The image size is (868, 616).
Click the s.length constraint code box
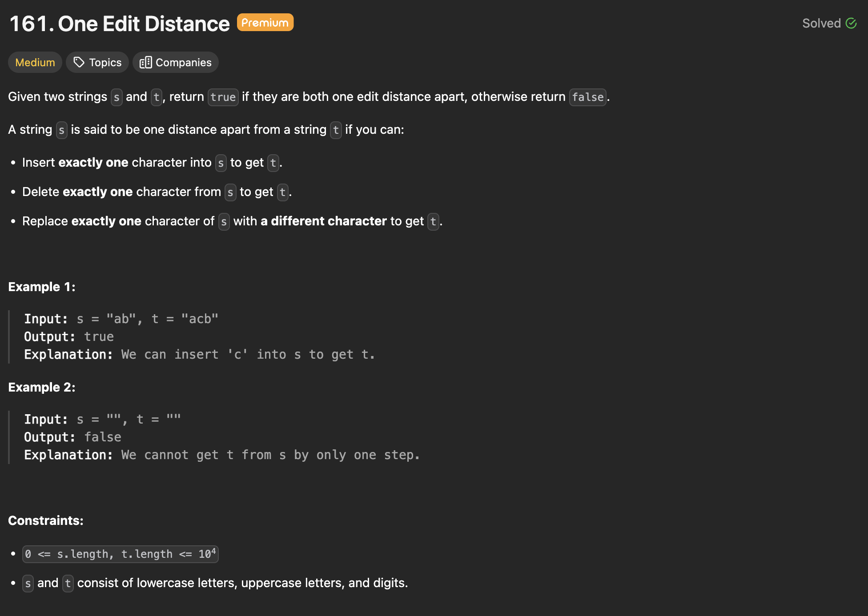(x=121, y=554)
